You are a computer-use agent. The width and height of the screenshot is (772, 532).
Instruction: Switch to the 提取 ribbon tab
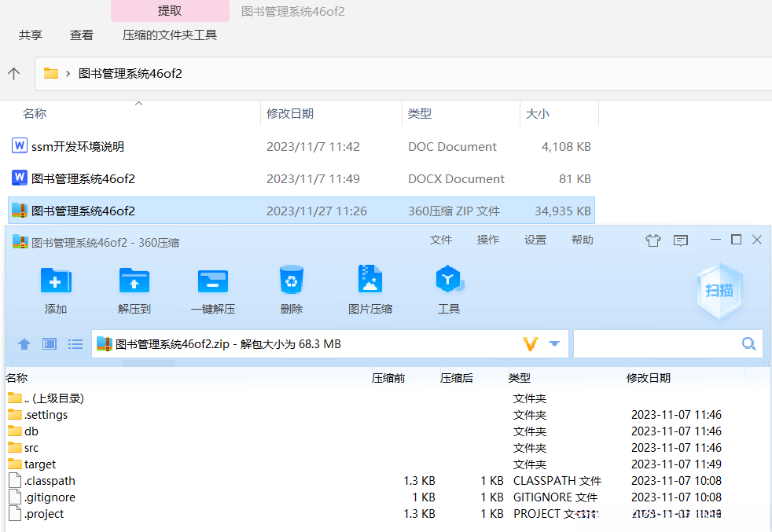click(x=170, y=11)
